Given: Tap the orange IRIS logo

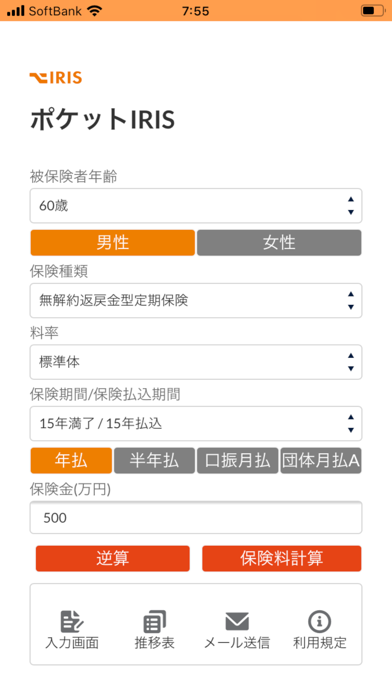Looking at the screenshot, I should click(56, 78).
